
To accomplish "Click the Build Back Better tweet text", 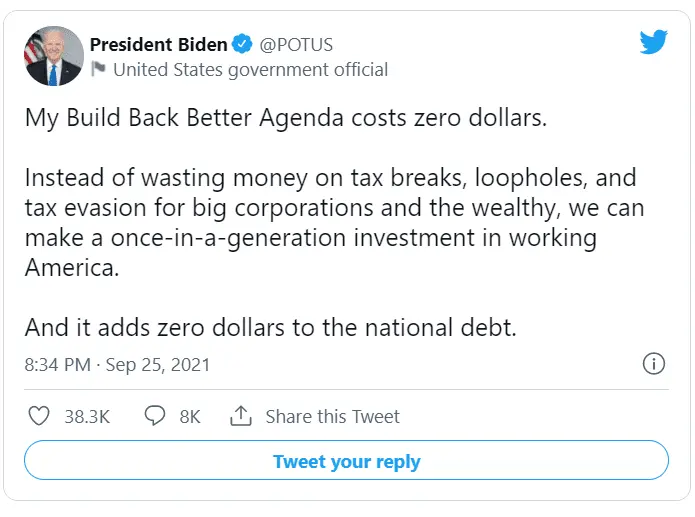I will pyautogui.click(x=285, y=116).
